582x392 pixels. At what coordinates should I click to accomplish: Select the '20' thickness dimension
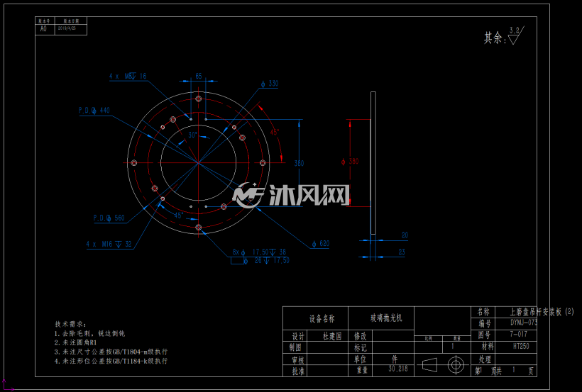(x=405, y=235)
